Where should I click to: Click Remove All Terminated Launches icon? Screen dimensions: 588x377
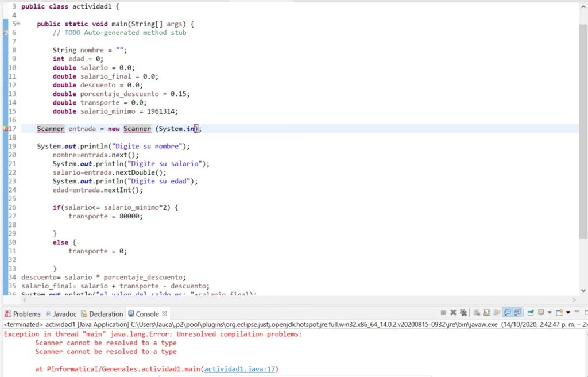tap(463, 313)
